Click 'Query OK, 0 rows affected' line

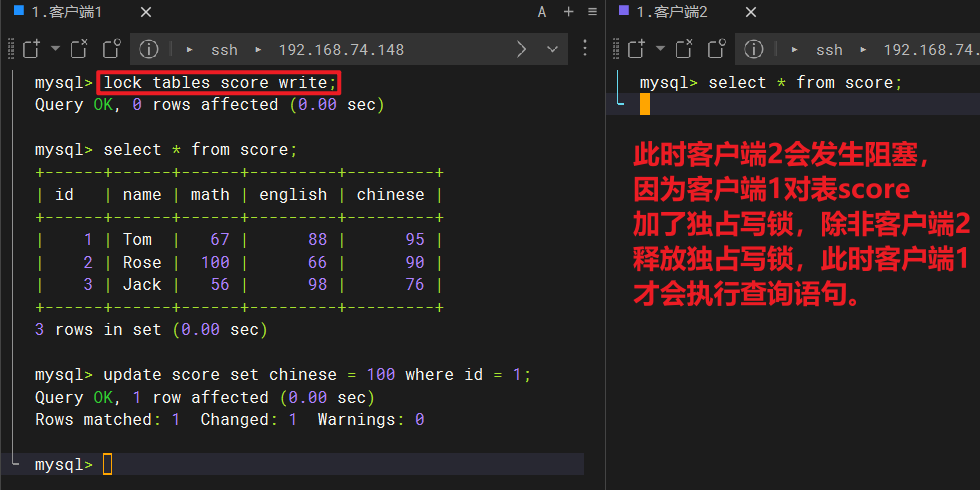(x=209, y=105)
